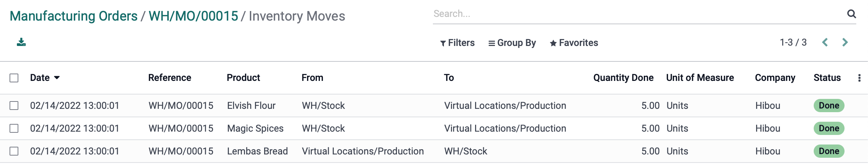Open WH/MO/00015 breadcrumb link
This screenshot has width=868, height=164.
click(x=193, y=16)
